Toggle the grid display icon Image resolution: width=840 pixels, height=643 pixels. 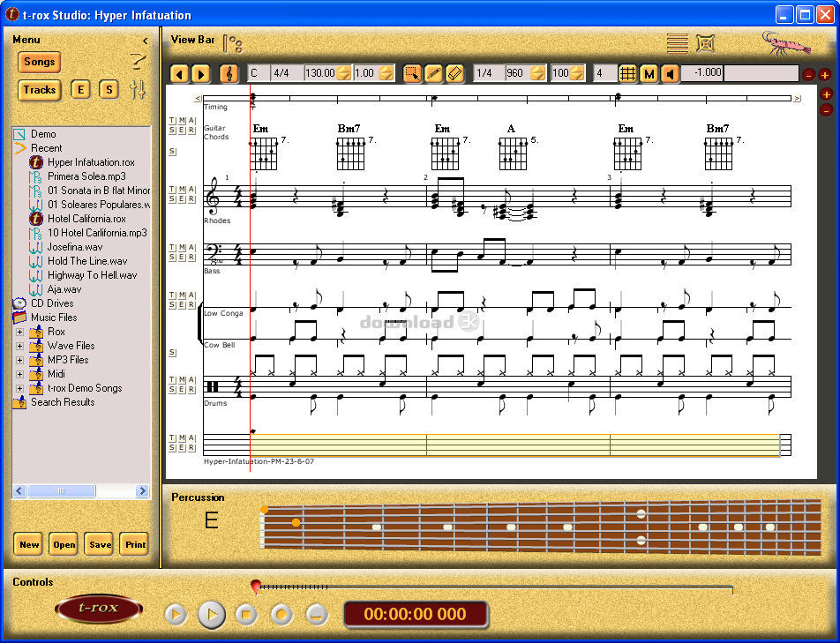tap(627, 73)
